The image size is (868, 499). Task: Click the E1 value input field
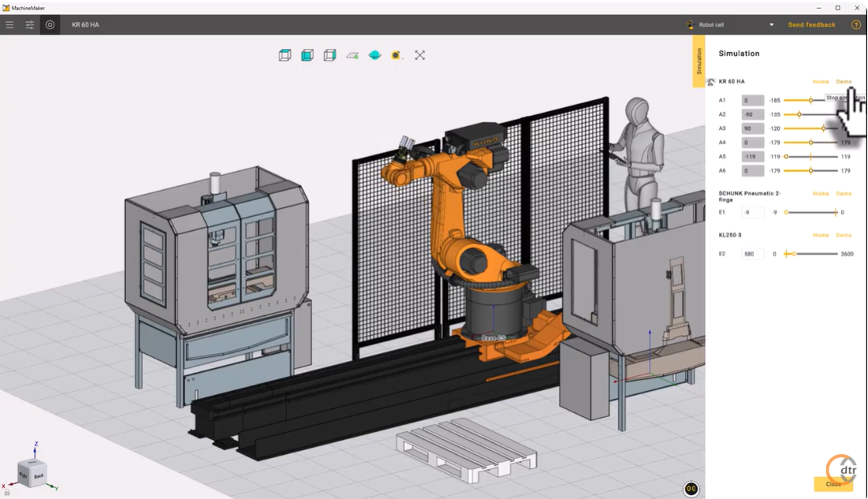753,213
